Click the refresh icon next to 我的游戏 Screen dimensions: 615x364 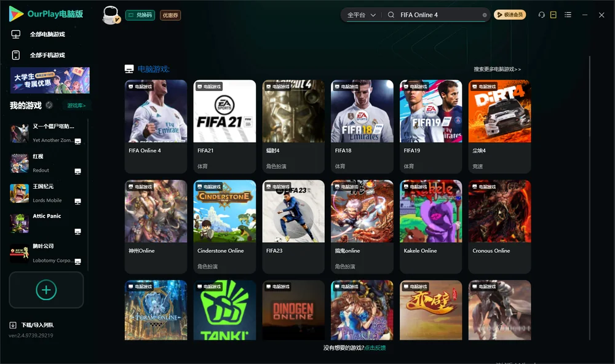point(49,105)
